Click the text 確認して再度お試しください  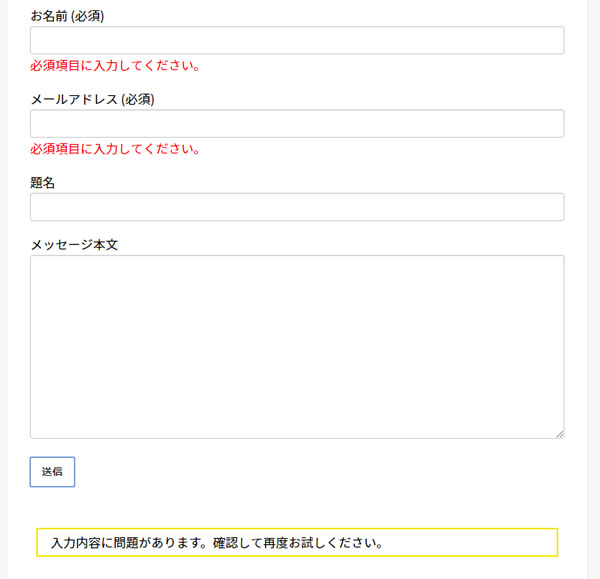tap(298, 543)
